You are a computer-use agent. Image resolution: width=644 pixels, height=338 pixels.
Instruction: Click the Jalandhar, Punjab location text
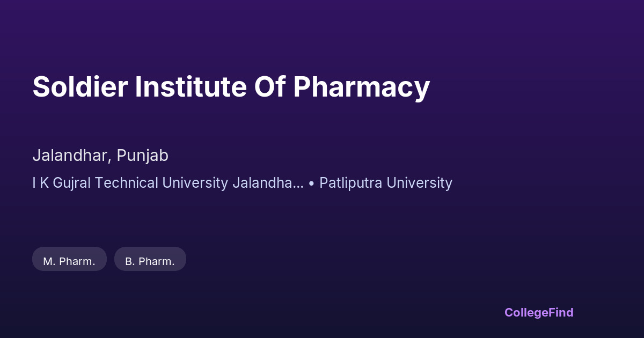pyautogui.click(x=100, y=156)
